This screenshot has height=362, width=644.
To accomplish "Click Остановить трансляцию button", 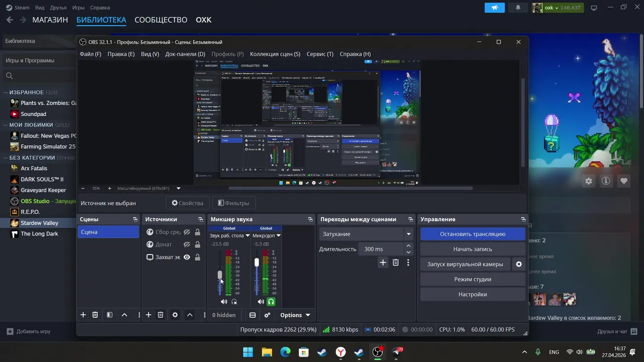I will tap(473, 234).
